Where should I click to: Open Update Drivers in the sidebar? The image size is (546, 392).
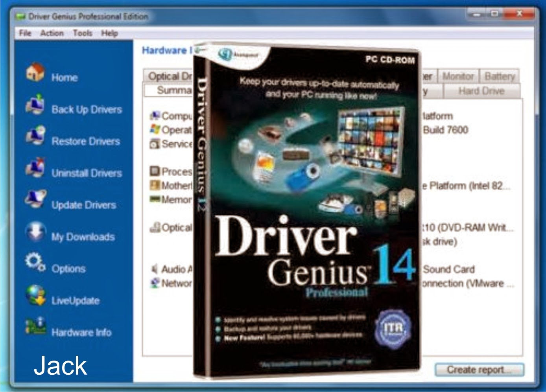pyautogui.click(x=84, y=205)
